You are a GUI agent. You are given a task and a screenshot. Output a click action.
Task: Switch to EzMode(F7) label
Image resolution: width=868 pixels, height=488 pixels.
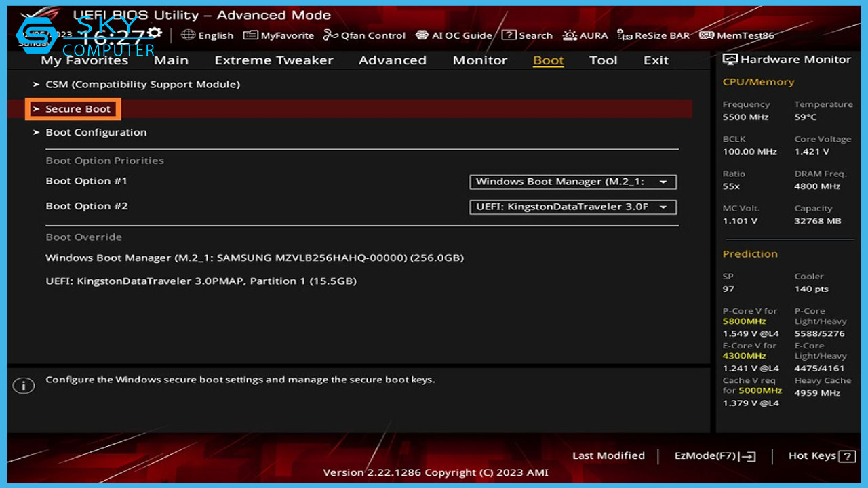tap(705, 456)
